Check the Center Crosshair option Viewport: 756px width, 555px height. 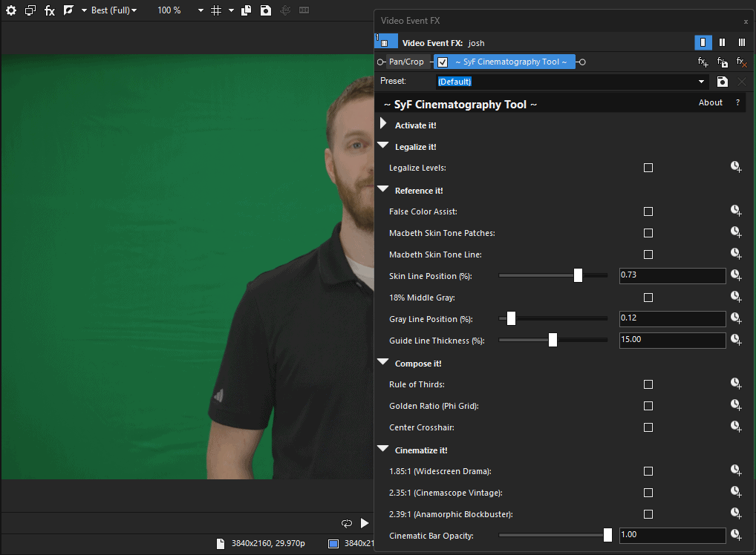pos(648,427)
